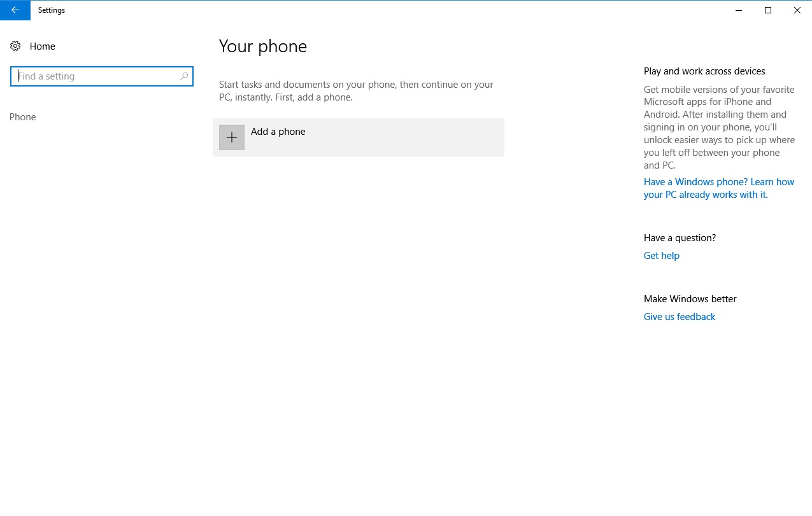
Task: Click the Settings window title text
Action: [x=52, y=10]
